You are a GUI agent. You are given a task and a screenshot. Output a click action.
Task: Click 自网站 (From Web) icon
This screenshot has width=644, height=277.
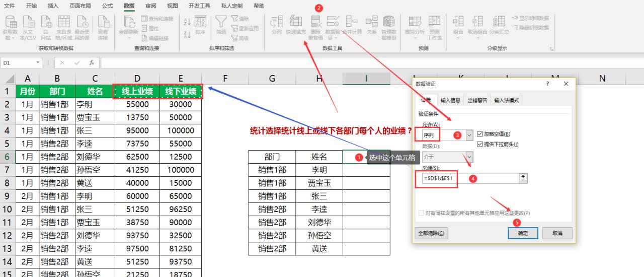[46, 28]
